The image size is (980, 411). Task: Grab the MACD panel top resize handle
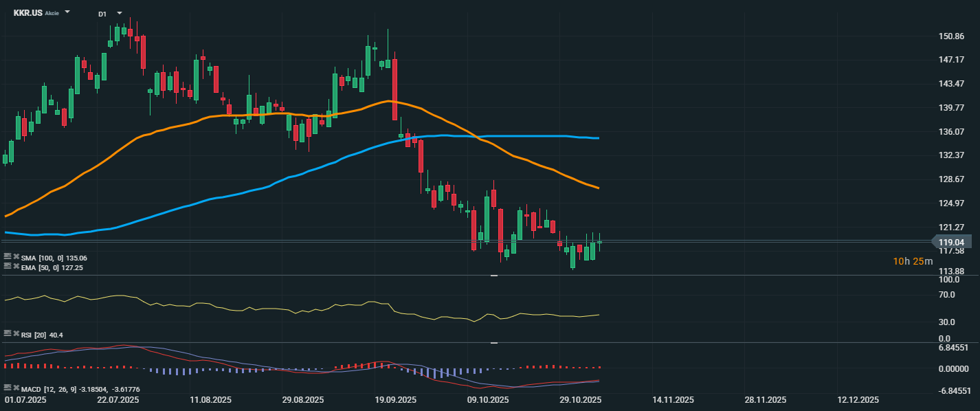pyautogui.click(x=493, y=342)
